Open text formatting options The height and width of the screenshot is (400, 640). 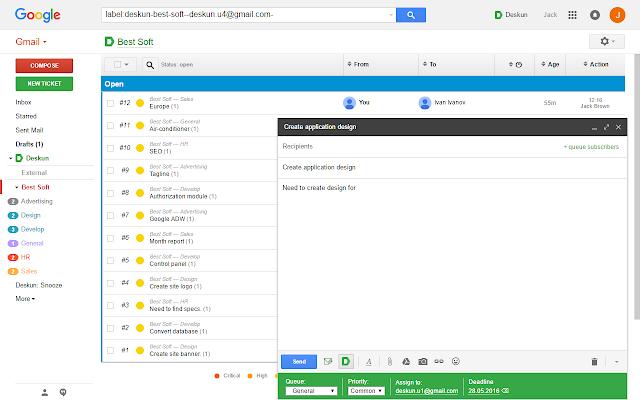click(x=369, y=360)
